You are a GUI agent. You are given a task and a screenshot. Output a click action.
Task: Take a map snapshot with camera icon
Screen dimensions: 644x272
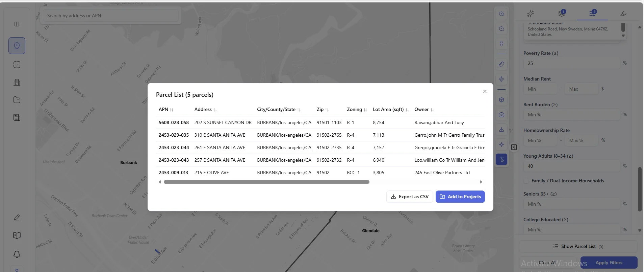(501, 115)
